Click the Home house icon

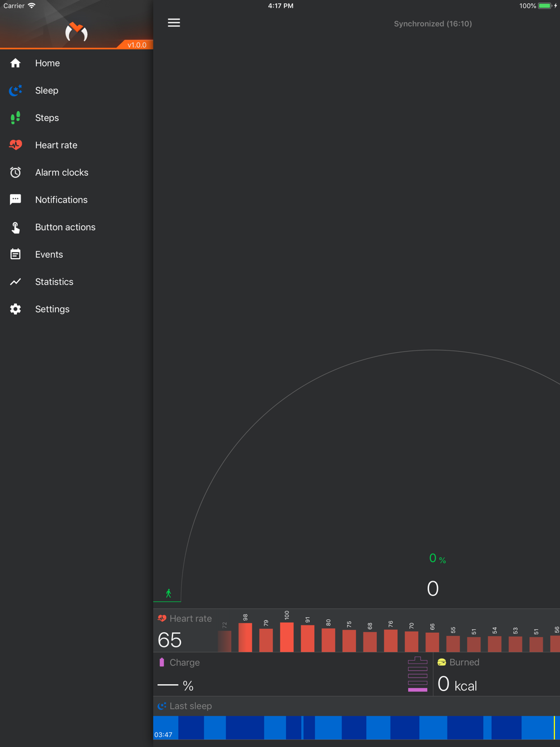click(x=16, y=63)
